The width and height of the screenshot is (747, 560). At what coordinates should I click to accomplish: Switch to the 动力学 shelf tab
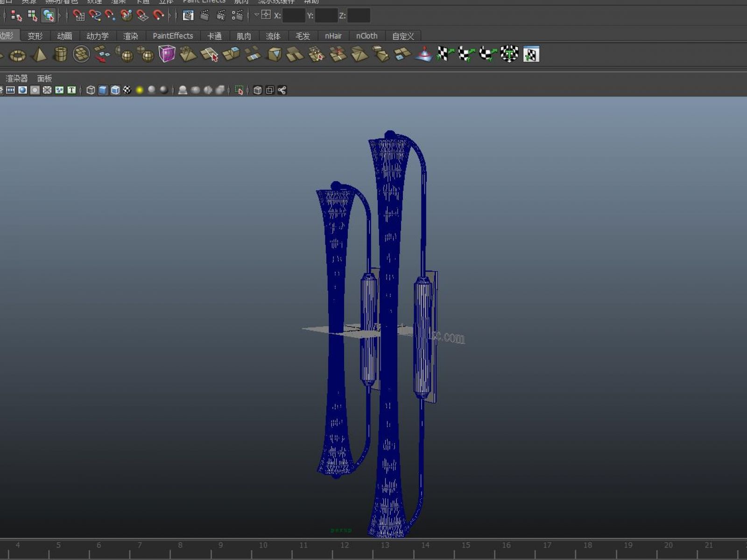click(98, 36)
